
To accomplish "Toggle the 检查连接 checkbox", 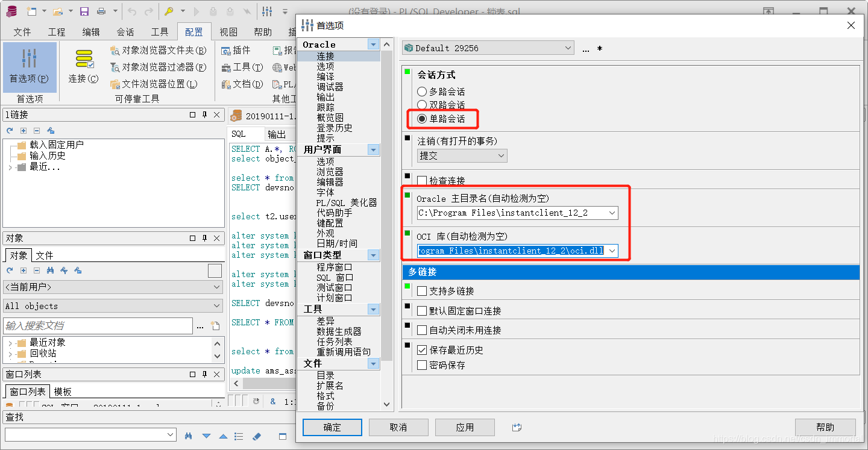I will 422,180.
